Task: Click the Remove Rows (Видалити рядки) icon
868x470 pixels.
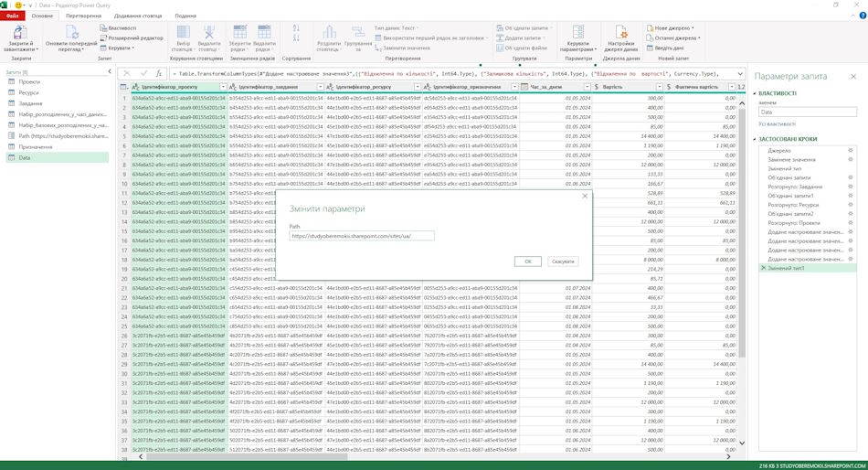Action: 265,32
